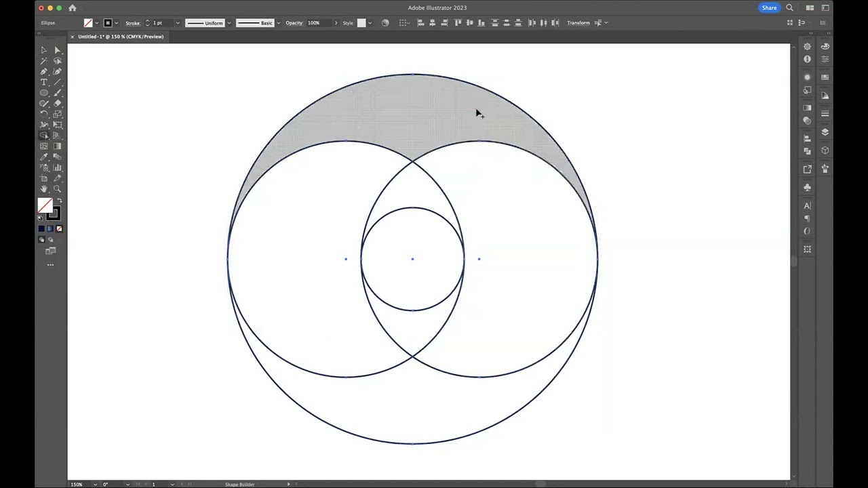Open the zoom level dropdown

coord(95,484)
